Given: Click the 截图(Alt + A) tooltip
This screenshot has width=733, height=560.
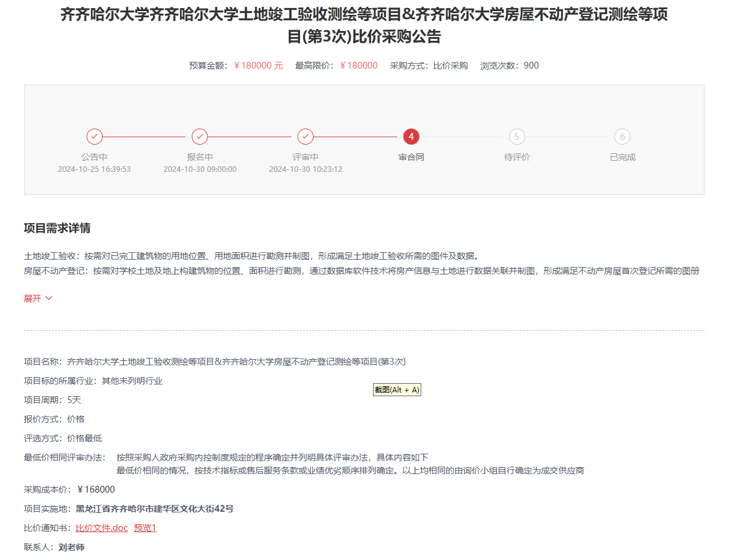Looking at the screenshot, I should tap(397, 390).
